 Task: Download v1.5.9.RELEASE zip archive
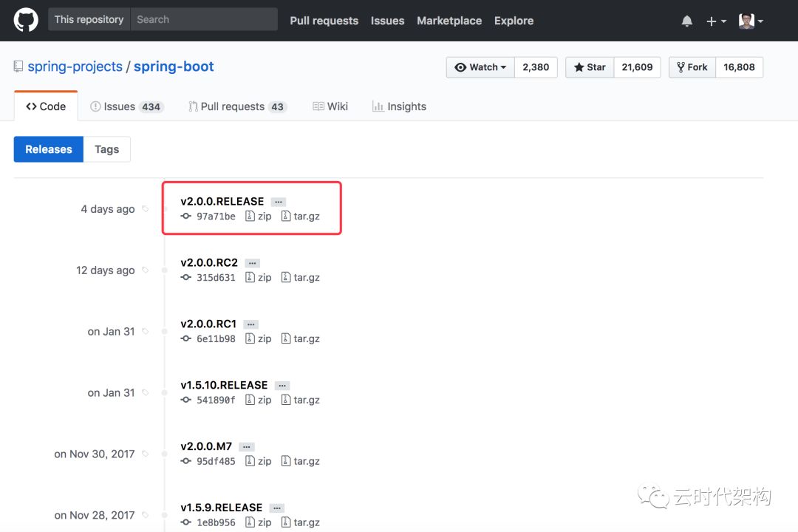click(x=259, y=522)
